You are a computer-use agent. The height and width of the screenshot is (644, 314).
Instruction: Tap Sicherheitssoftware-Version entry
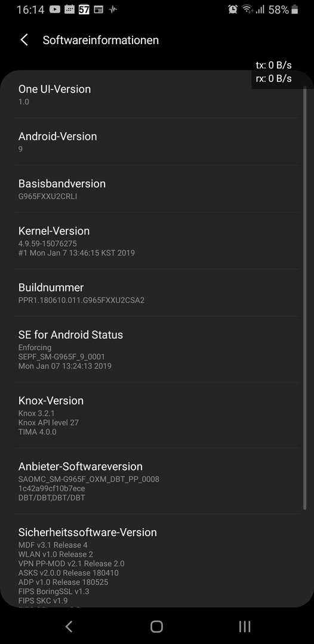(x=157, y=561)
